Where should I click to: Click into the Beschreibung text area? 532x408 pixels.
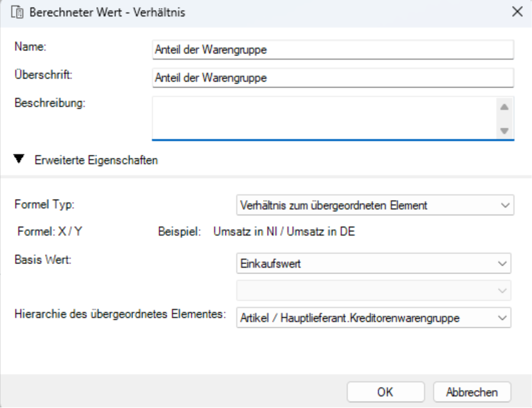tap(324, 118)
